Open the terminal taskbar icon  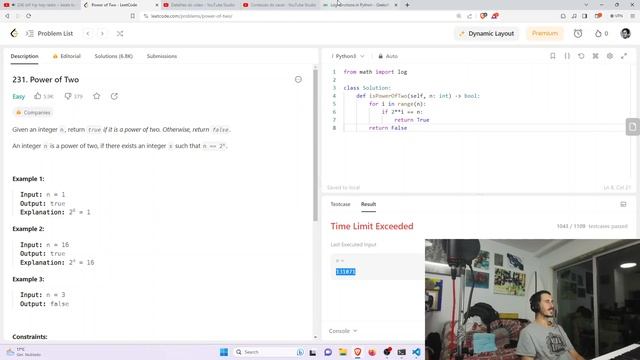(402, 352)
